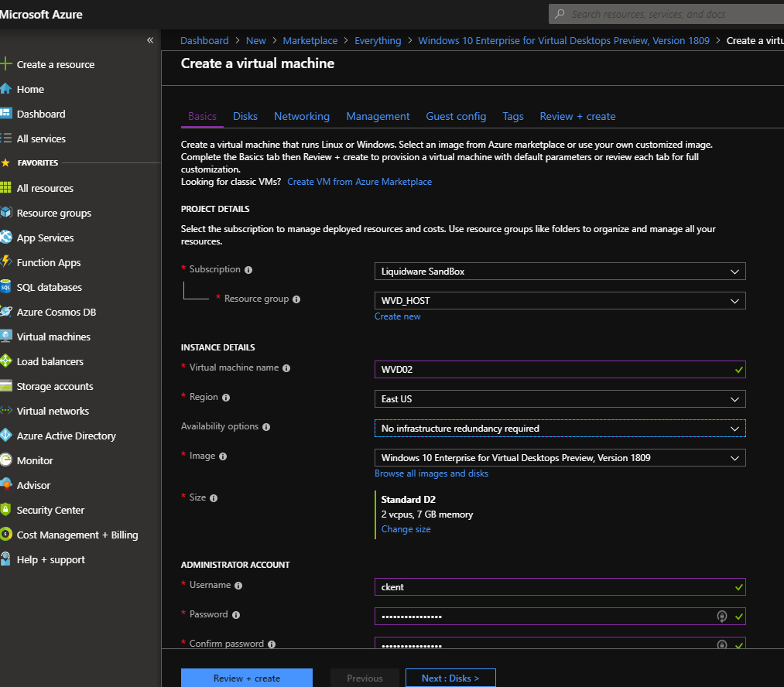Switch to the Networking tab
784x687 pixels.
tap(302, 116)
